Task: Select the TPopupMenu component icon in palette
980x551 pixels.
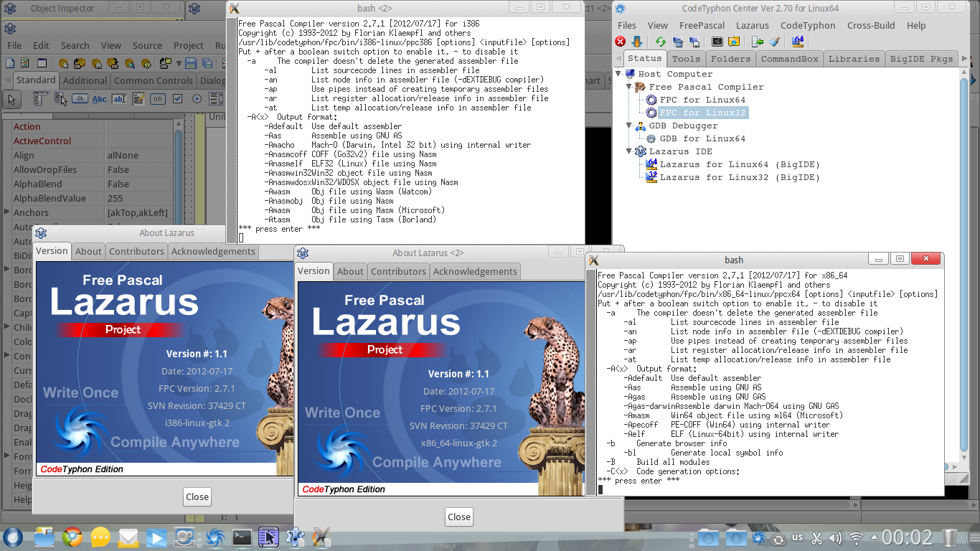Action: coord(60,99)
